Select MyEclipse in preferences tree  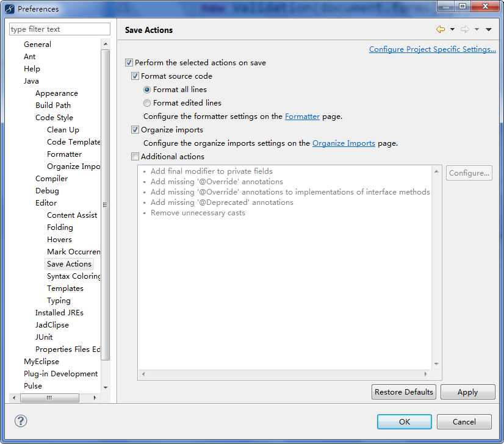tap(41, 362)
